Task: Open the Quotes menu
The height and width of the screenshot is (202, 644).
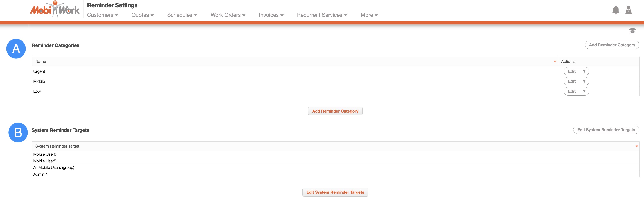Action: tap(142, 15)
